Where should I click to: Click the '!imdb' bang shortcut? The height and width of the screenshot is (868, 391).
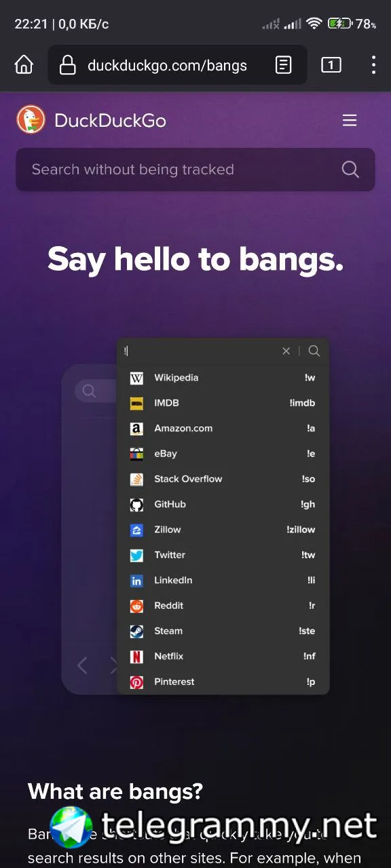(x=302, y=403)
